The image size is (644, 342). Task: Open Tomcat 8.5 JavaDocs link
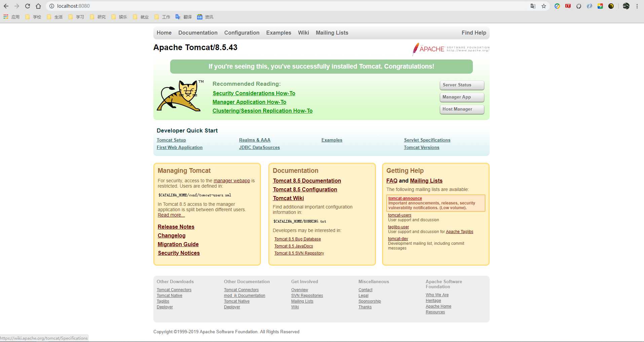tap(294, 246)
